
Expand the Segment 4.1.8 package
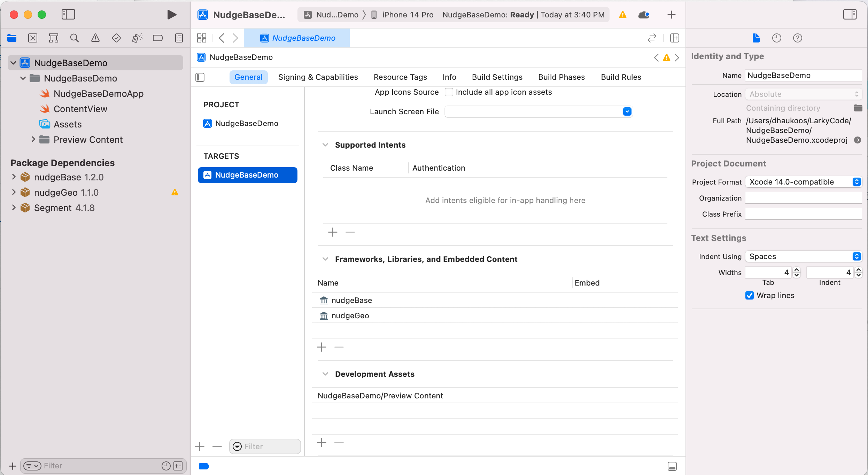tap(14, 208)
